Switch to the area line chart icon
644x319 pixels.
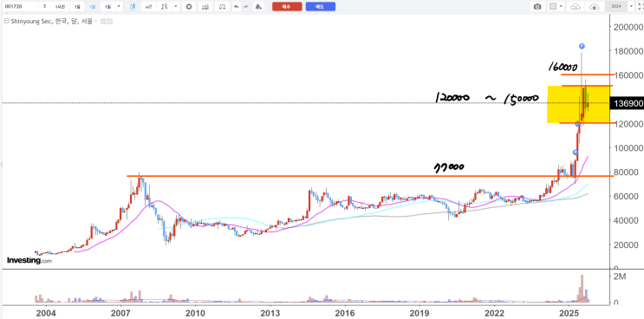(150, 7)
